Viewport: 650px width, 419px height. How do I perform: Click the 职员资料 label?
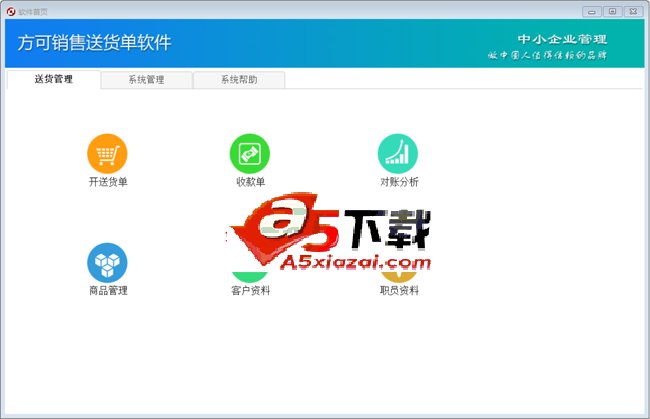tap(399, 291)
